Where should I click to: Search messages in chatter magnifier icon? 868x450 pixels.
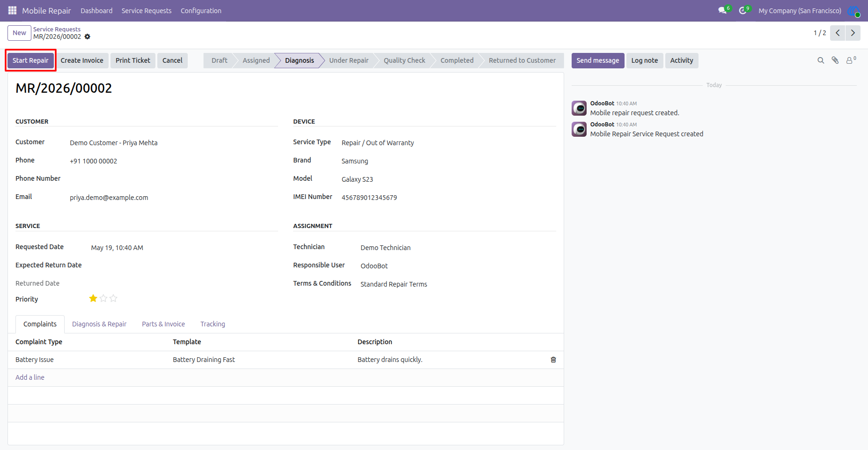pos(821,60)
